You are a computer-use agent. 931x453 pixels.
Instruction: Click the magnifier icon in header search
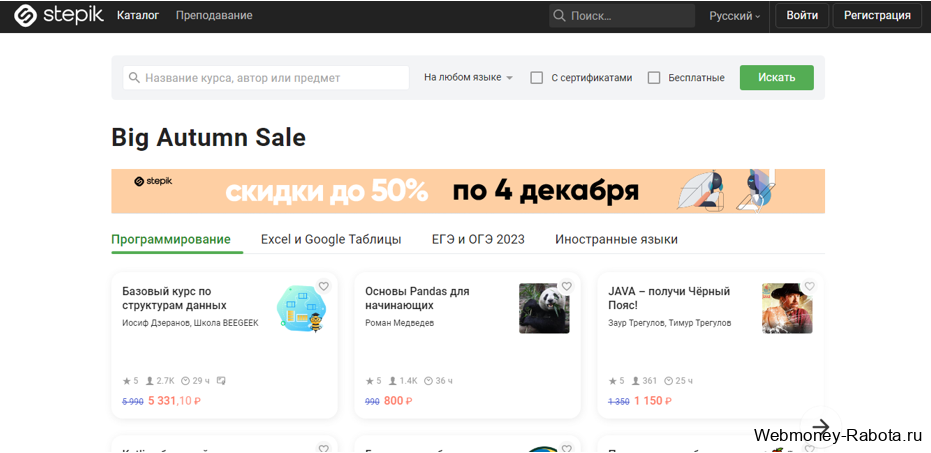coord(559,15)
